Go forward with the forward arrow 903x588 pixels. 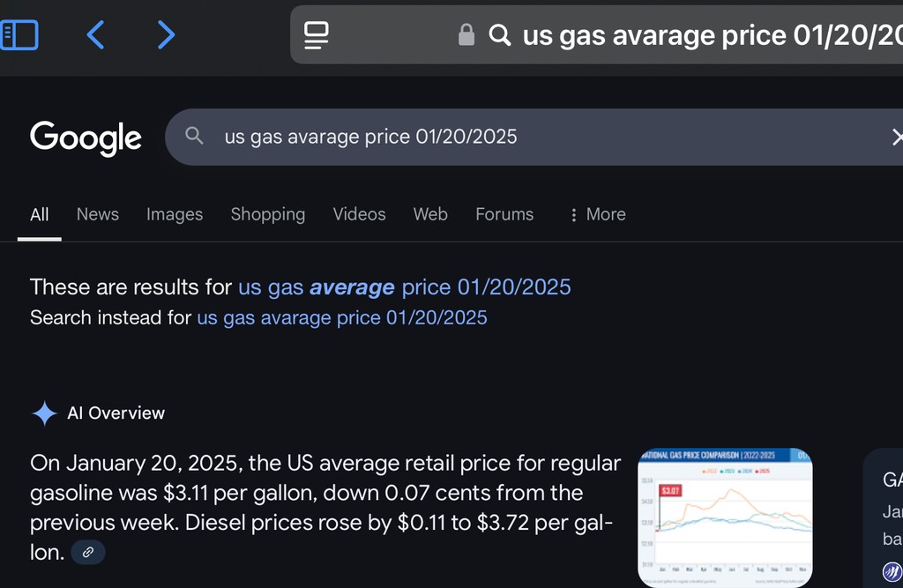click(x=165, y=34)
